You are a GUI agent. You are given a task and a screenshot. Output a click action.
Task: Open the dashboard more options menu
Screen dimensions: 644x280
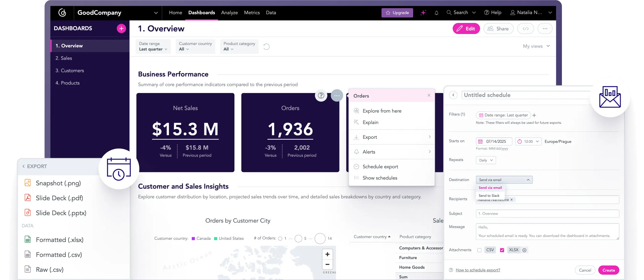(545, 28)
